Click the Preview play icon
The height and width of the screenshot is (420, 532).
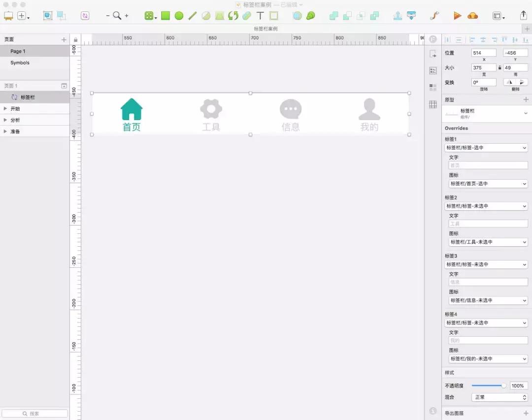(x=457, y=15)
